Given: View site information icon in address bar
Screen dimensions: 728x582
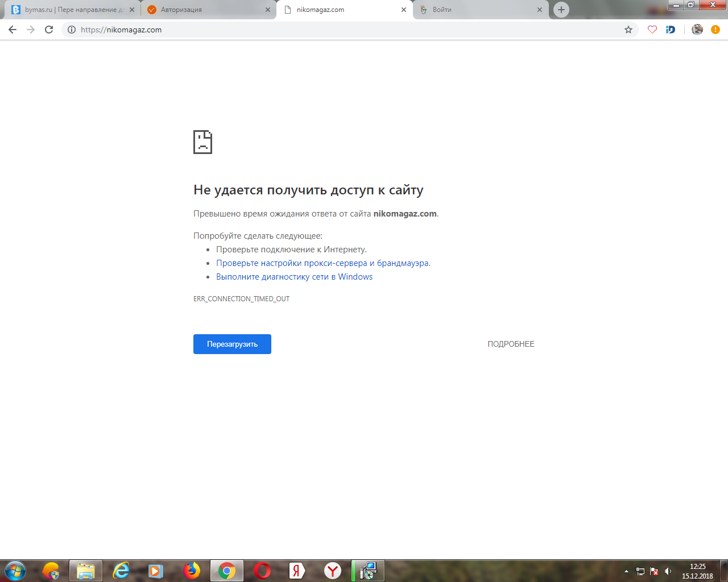Looking at the screenshot, I should pos(72,30).
